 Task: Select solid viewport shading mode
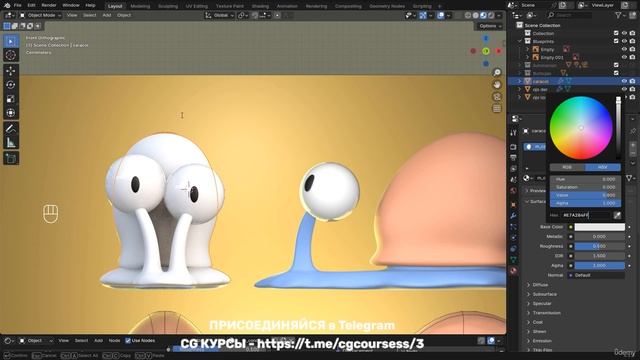476,16
